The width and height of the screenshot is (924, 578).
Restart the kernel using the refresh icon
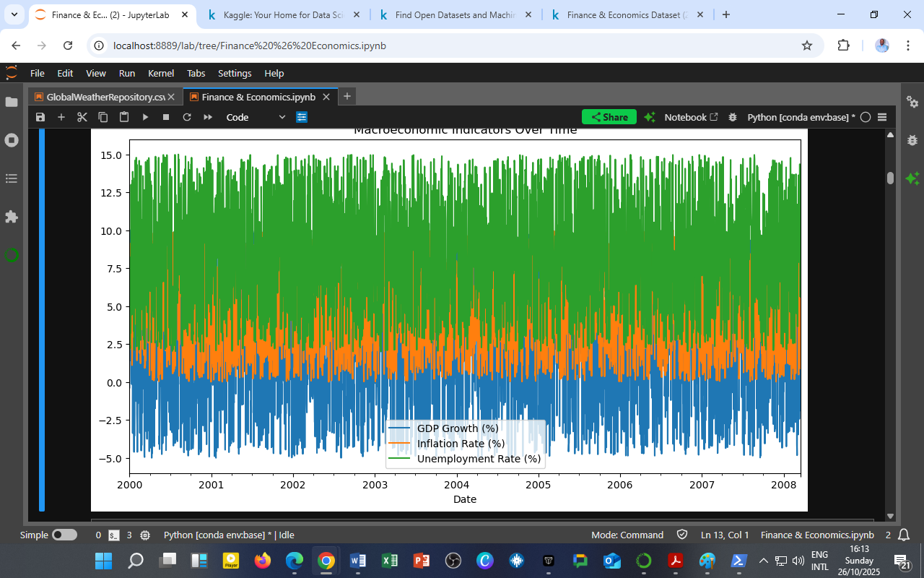[187, 117]
